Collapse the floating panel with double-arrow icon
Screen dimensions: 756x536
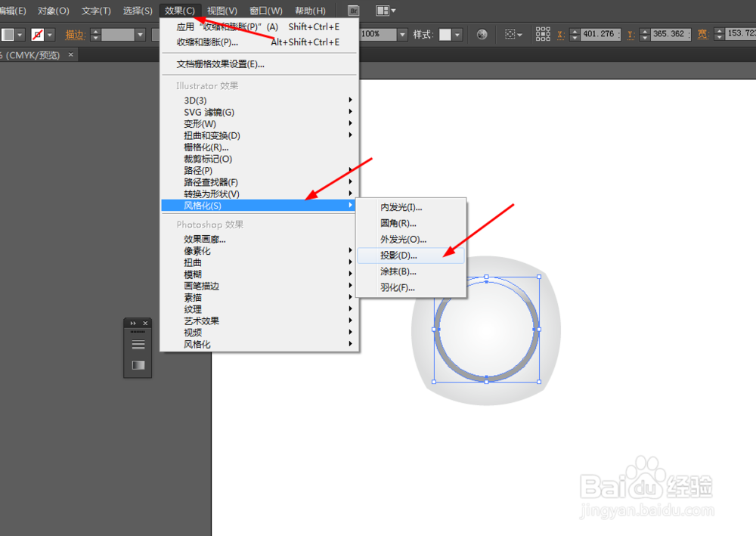pyautogui.click(x=133, y=322)
